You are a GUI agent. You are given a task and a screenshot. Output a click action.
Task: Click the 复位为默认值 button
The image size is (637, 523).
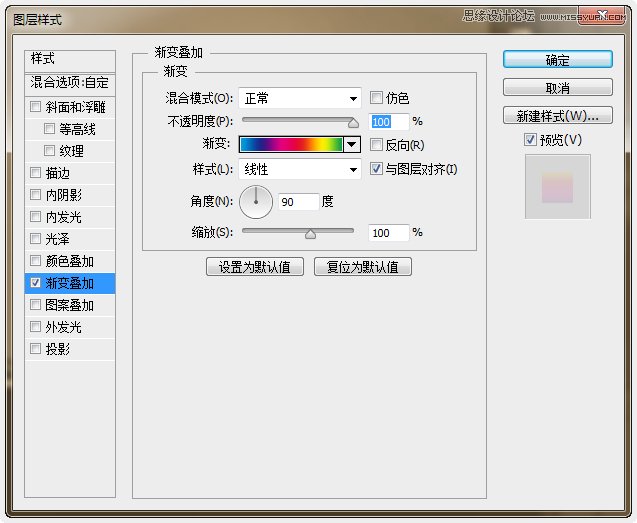[x=363, y=267]
